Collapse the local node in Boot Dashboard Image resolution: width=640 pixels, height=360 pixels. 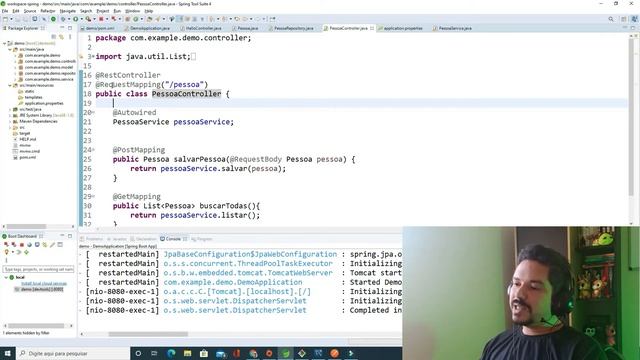click(6, 278)
